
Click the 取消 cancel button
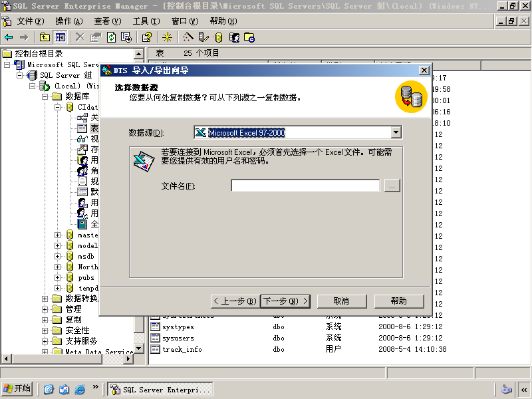click(342, 301)
